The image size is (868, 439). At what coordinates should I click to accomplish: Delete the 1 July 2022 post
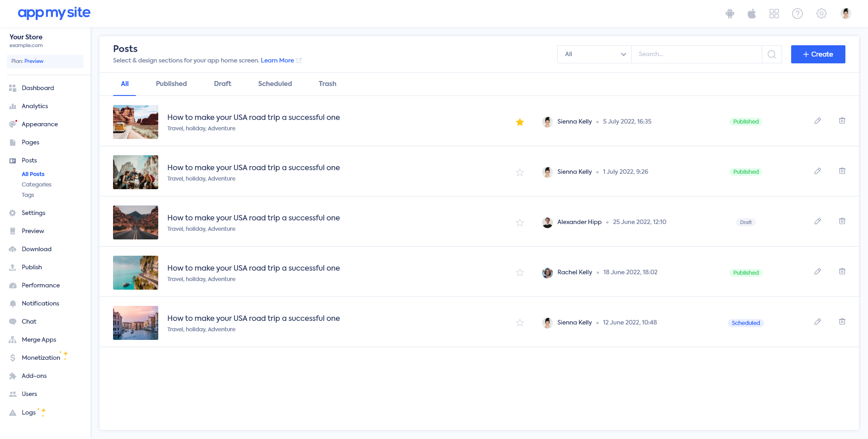point(842,171)
